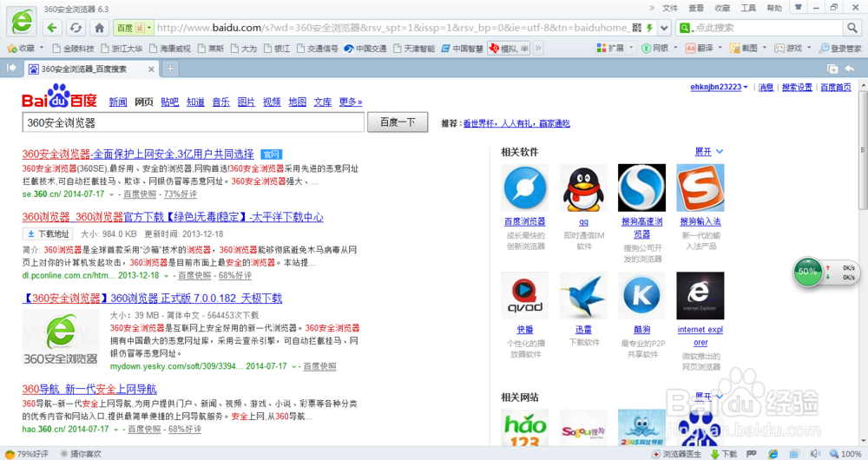Click 猜你喜欢 in the status bar

[x=81, y=454]
